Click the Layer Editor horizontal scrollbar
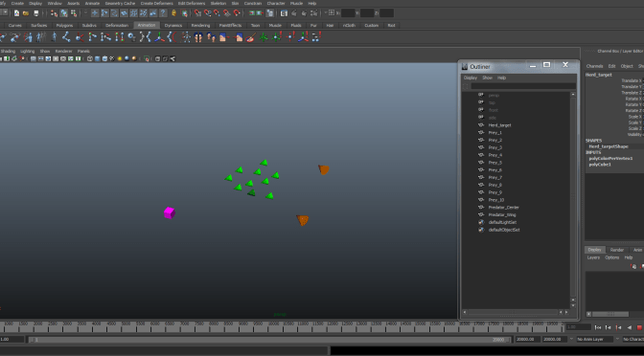Viewport: 644px width, 356px height. coord(609,314)
